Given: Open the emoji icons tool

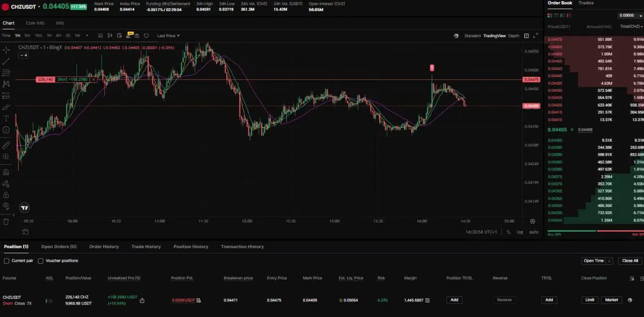Looking at the screenshot, I should point(6,130).
